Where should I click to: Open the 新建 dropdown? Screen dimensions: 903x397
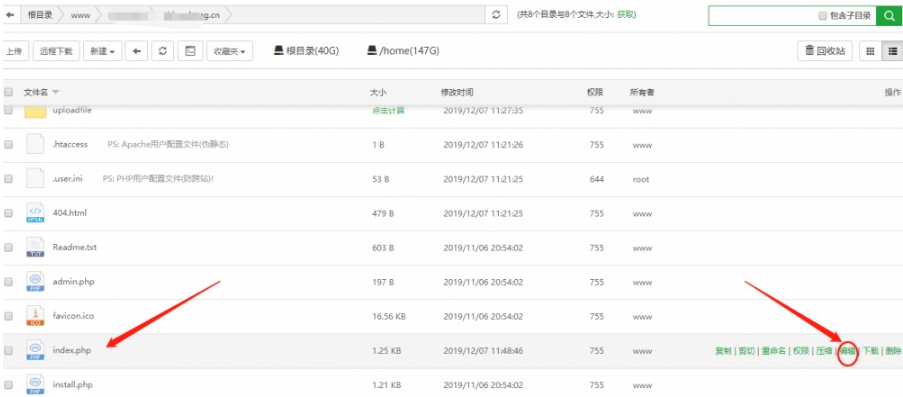(x=102, y=51)
